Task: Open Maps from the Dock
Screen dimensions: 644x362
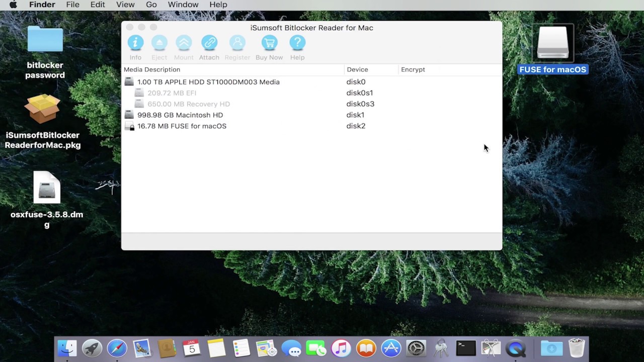Action: click(x=266, y=348)
